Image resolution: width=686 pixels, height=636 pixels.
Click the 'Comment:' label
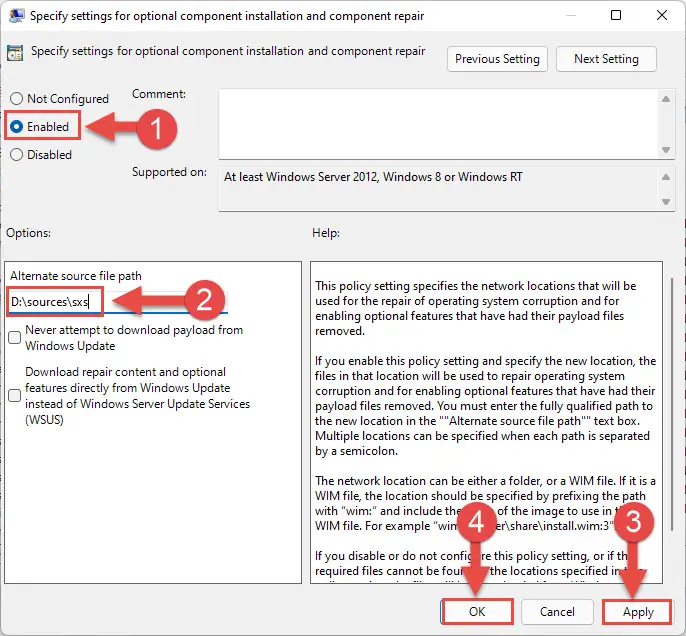pyautogui.click(x=159, y=94)
